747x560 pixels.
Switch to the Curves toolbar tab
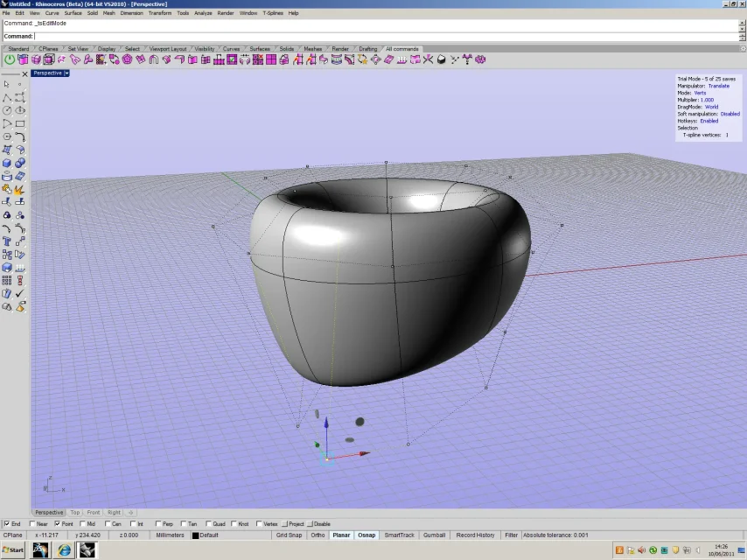click(231, 49)
